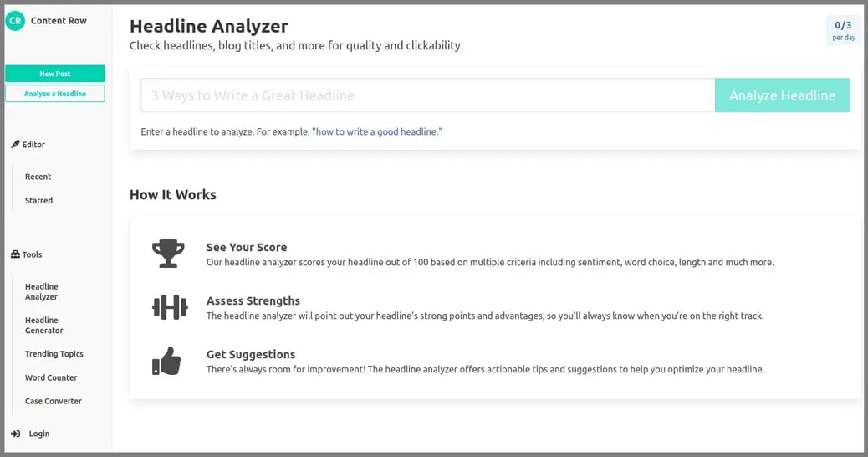This screenshot has width=868, height=457.
Task: Open the Word Counter tool
Action: click(51, 377)
